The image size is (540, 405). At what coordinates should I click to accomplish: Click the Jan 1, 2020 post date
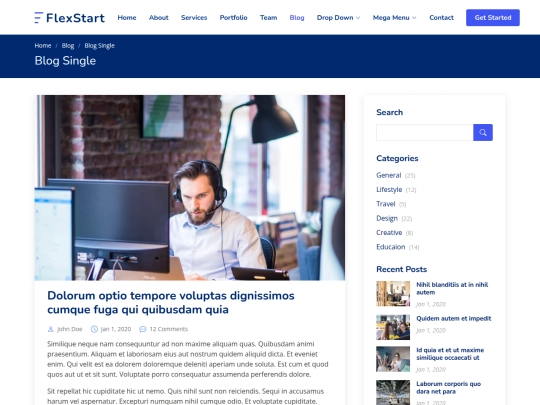point(116,329)
